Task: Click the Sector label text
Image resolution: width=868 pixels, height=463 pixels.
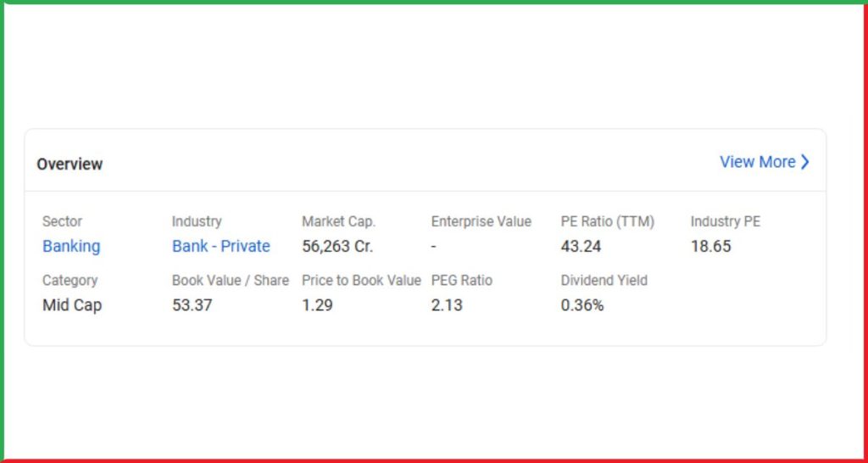Action: (62, 222)
